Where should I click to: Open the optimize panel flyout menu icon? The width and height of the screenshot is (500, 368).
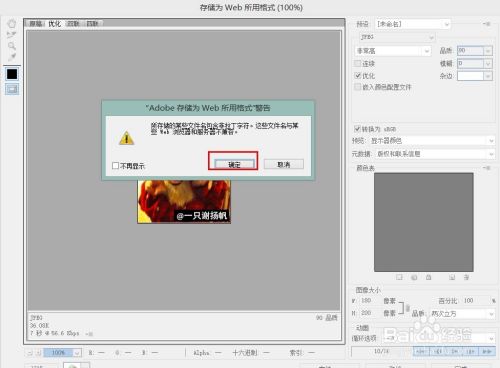point(487,24)
